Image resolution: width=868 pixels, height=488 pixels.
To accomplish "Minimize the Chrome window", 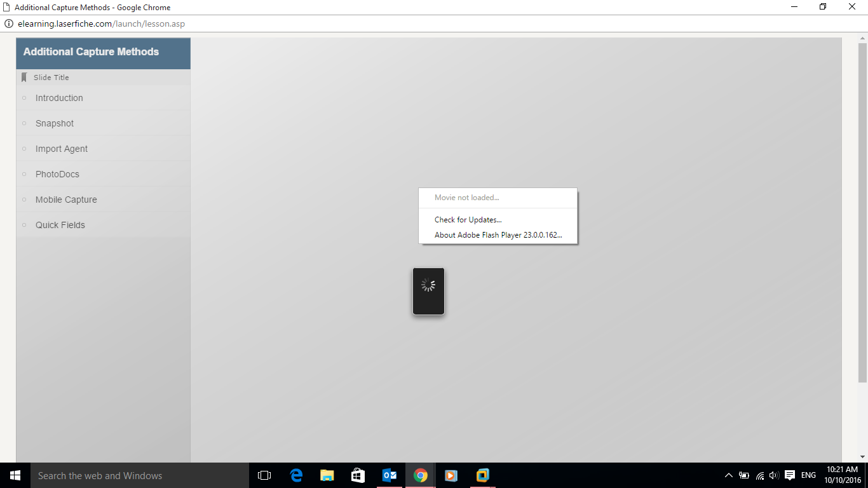I will pos(794,7).
